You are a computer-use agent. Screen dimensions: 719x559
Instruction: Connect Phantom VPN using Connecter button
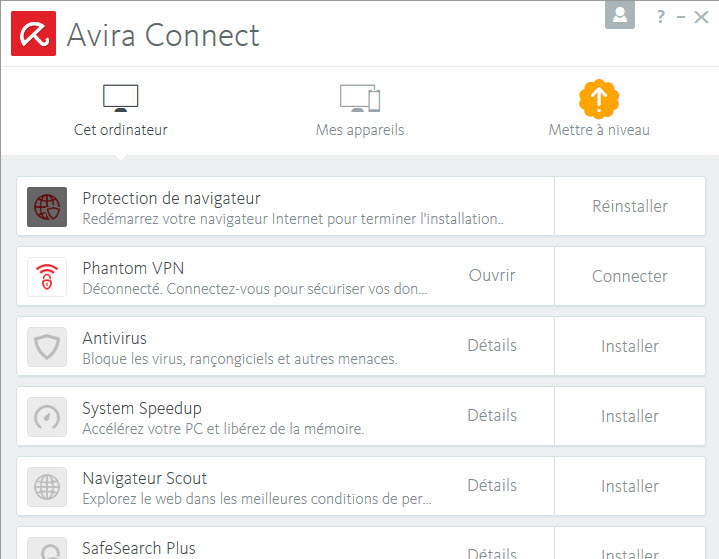(630, 277)
